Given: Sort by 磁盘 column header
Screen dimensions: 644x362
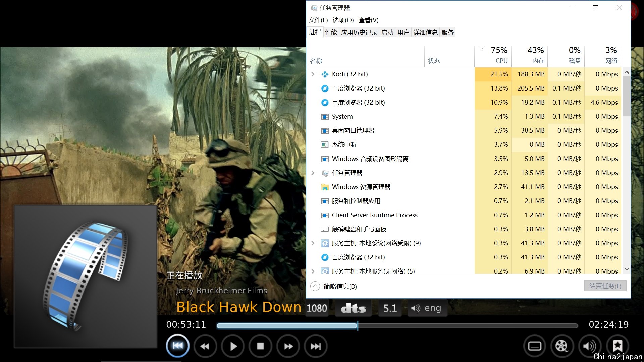Looking at the screenshot, I should point(566,56).
